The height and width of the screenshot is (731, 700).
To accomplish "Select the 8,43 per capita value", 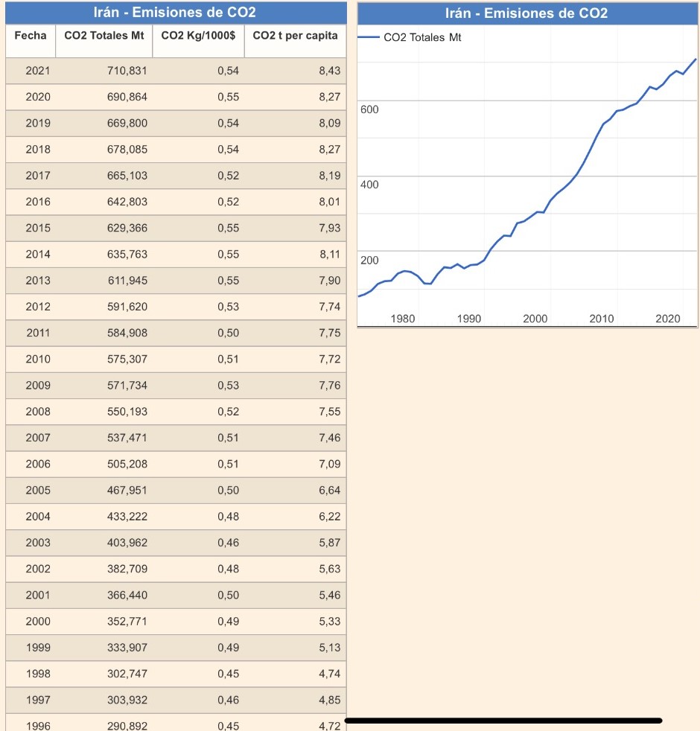I will 329,71.
